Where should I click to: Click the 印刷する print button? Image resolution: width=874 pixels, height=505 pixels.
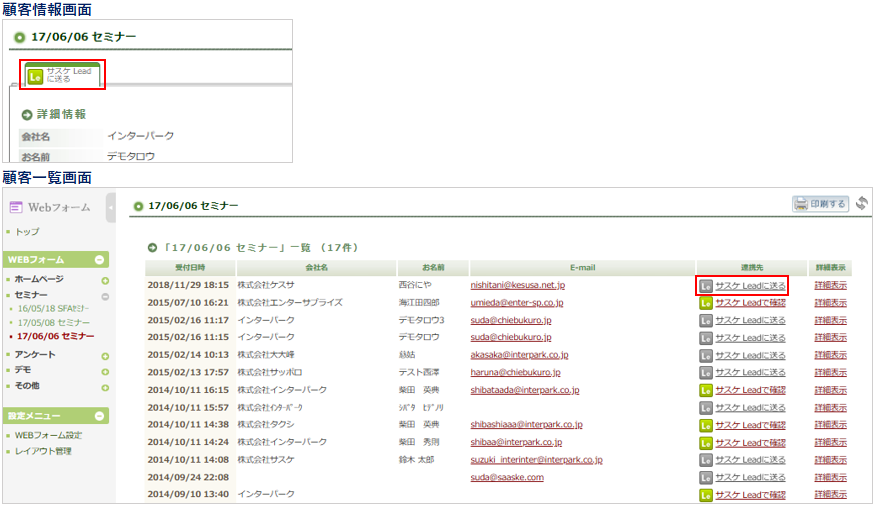820,204
